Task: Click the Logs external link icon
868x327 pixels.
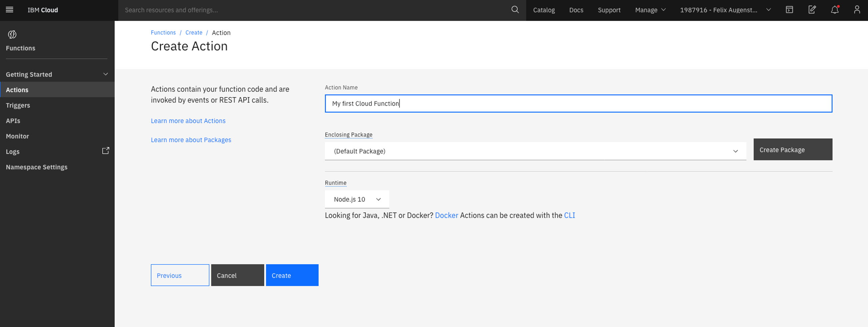Action: 105,151
